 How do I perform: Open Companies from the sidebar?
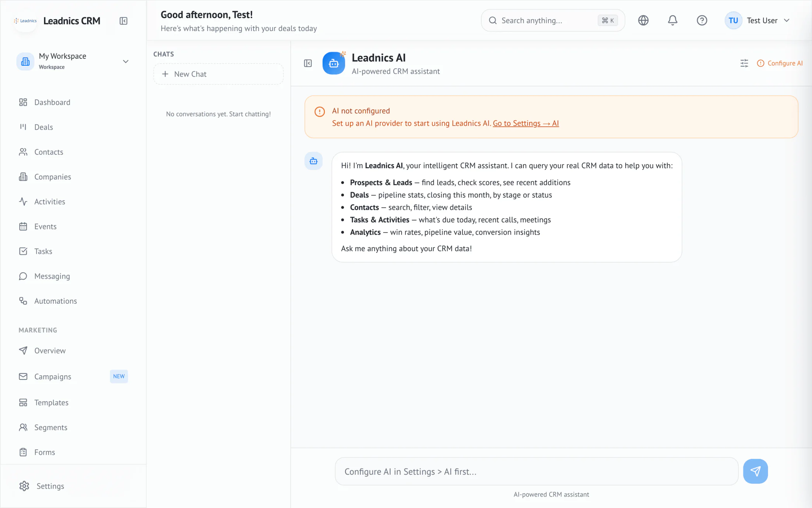(x=52, y=177)
